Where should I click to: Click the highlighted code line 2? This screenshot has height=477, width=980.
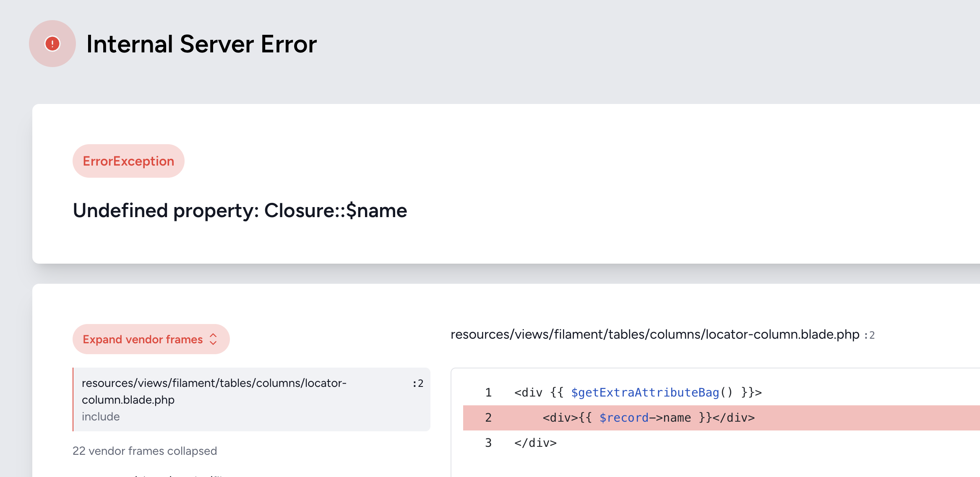tap(648, 418)
